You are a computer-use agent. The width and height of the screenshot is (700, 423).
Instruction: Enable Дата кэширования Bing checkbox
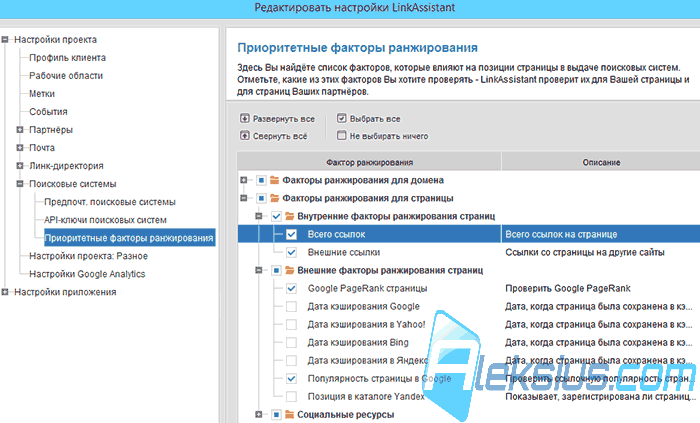[x=291, y=343]
